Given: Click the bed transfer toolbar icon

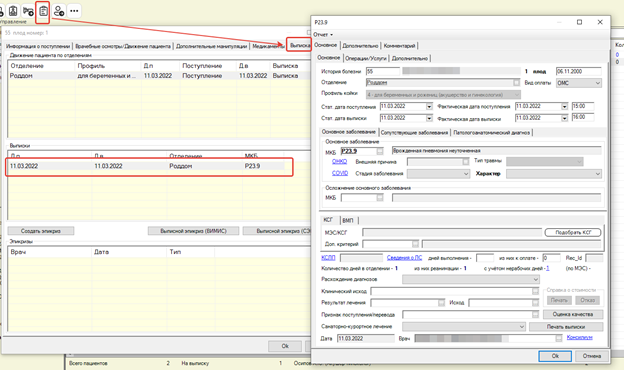Looking at the screenshot, I should pyautogui.click(x=28, y=11).
